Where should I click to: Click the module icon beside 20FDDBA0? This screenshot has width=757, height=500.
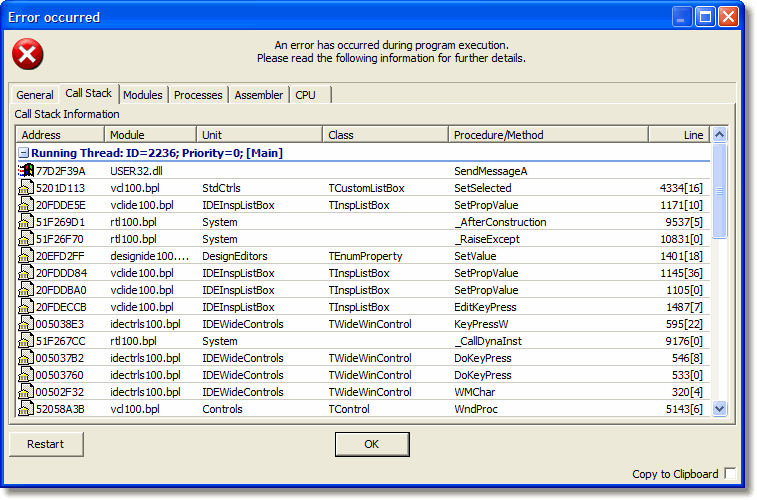[26, 290]
